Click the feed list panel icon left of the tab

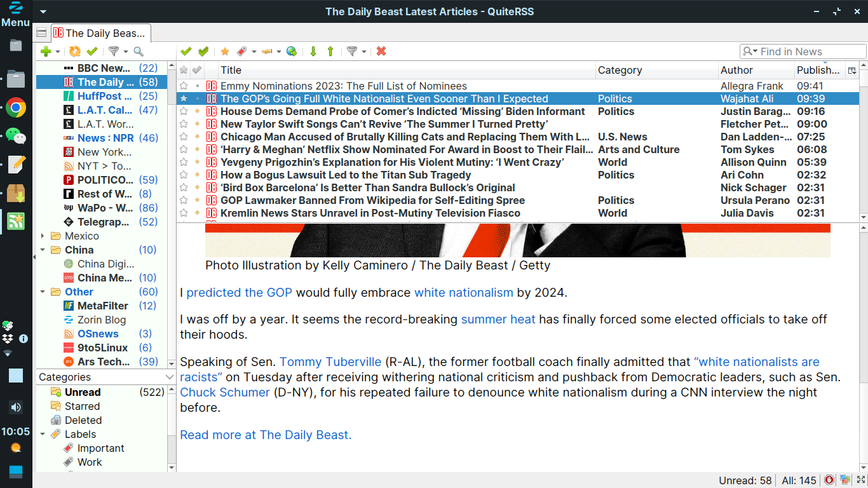click(x=42, y=33)
